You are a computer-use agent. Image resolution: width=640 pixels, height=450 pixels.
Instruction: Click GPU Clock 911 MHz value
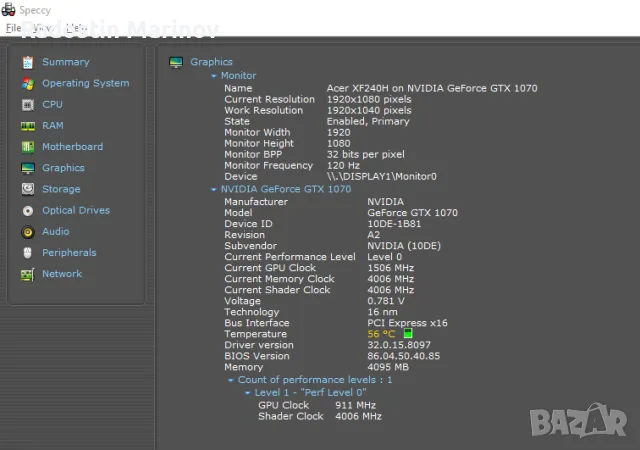(356, 405)
